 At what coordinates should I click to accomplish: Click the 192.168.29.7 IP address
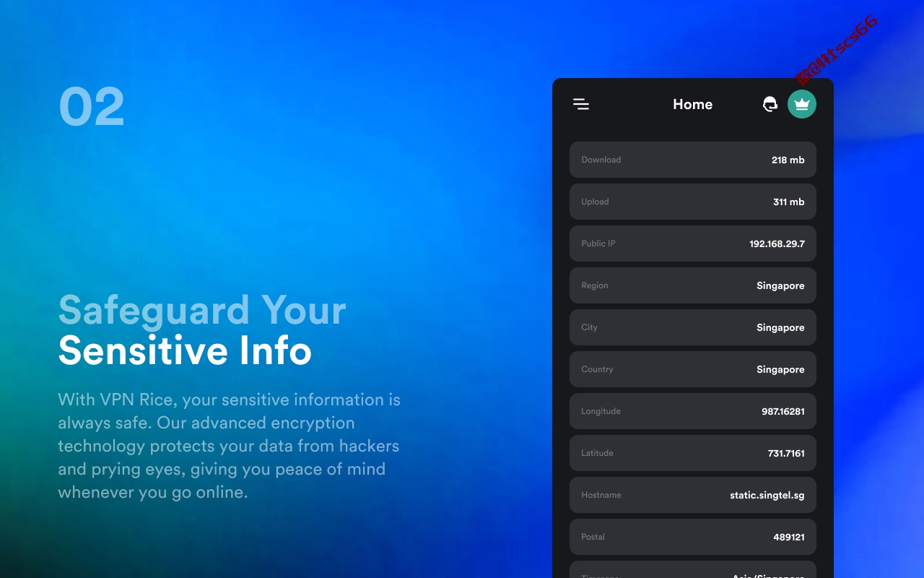click(777, 243)
